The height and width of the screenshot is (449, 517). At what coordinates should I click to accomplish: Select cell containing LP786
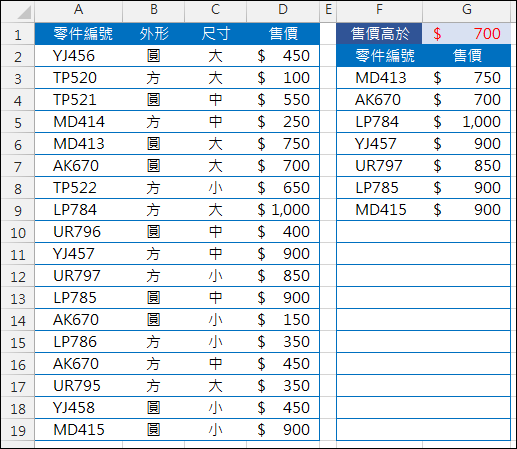tap(79, 342)
